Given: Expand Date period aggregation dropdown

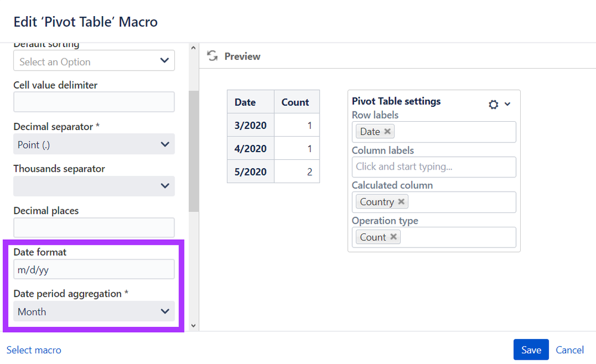Looking at the screenshot, I should [94, 311].
